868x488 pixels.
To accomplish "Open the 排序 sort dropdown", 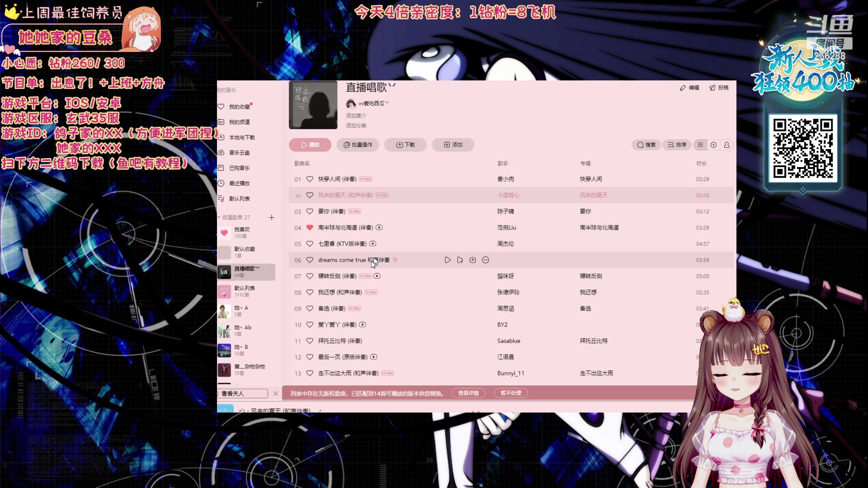I will [x=677, y=145].
